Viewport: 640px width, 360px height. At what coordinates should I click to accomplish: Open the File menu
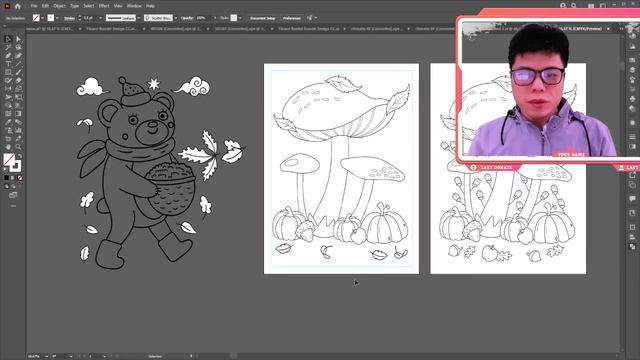[x=34, y=6]
